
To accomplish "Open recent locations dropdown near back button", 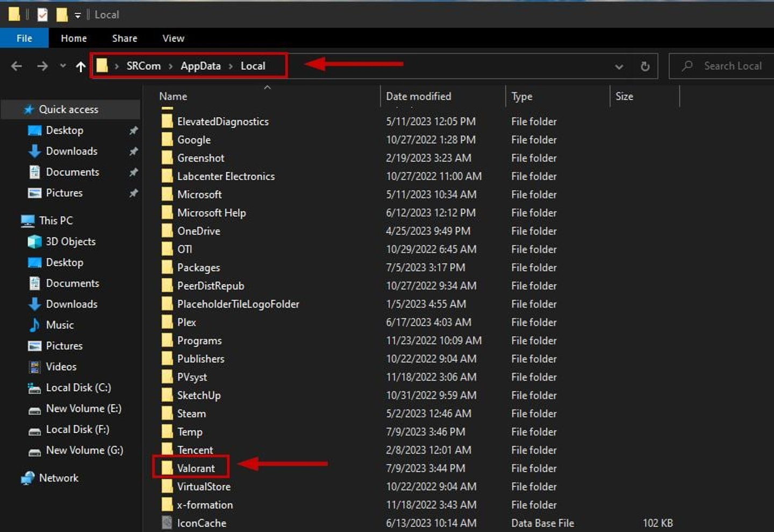I will click(62, 66).
